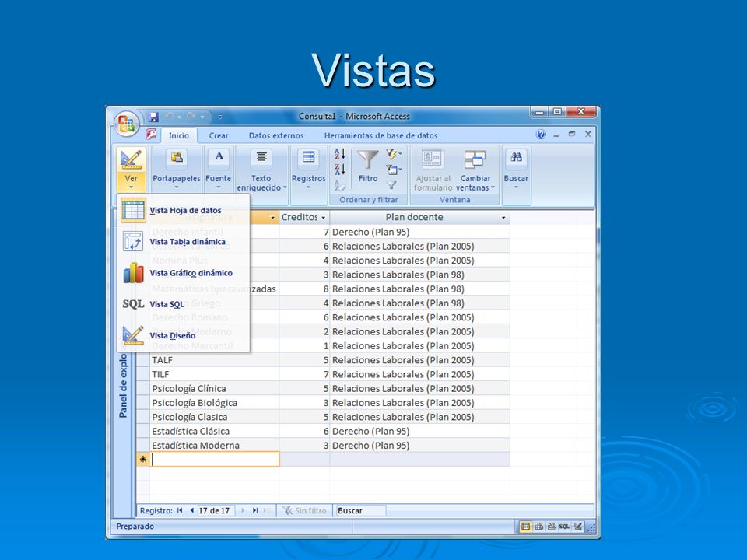
Task: Click the new record Asignatura cell
Action: 215,459
